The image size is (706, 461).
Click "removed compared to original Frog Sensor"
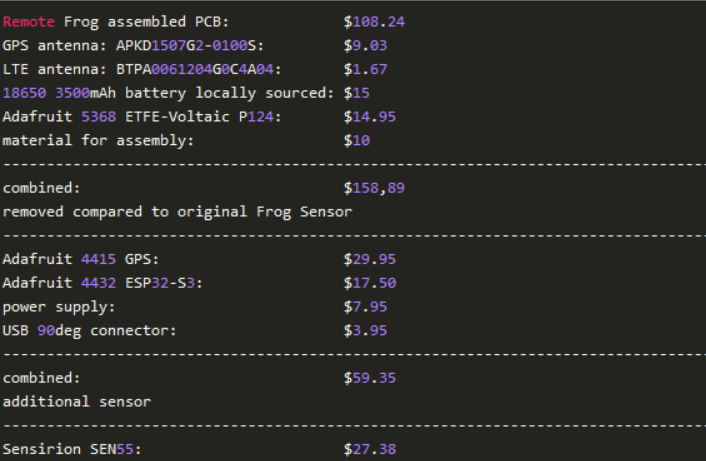tap(177, 211)
